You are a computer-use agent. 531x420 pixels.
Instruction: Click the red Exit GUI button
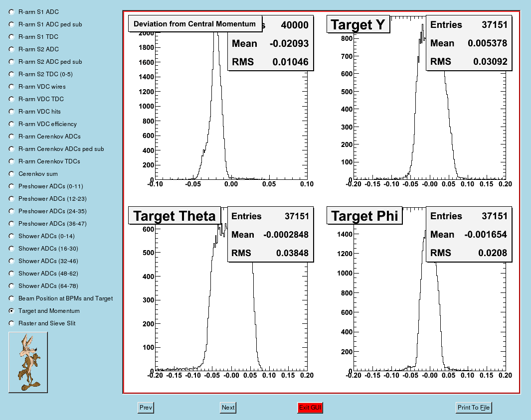coord(310,408)
